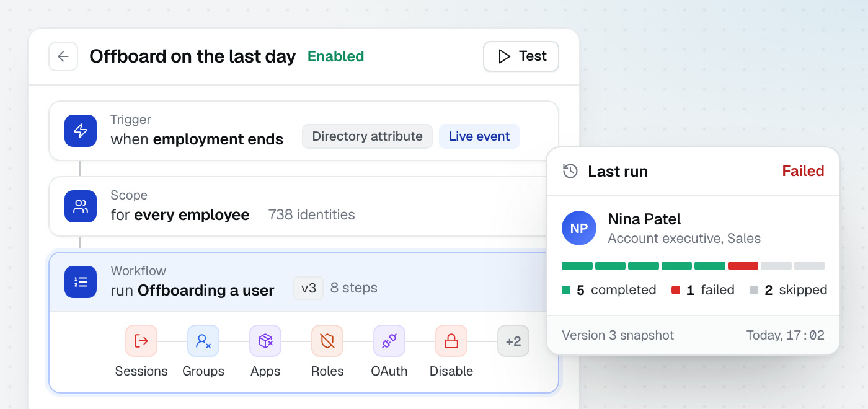Open the Trigger card 'when employment ends'
Image resolution: width=868 pixels, height=409 pixels.
click(304, 131)
